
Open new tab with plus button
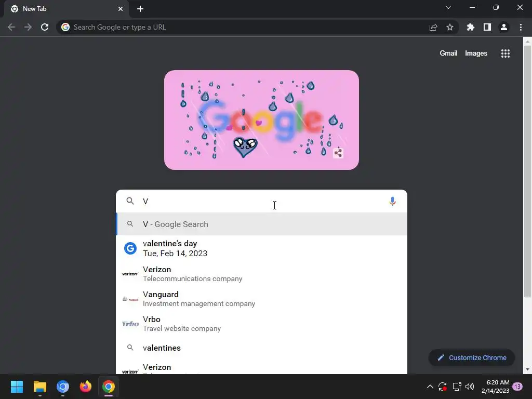pyautogui.click(x=140, y=9)
